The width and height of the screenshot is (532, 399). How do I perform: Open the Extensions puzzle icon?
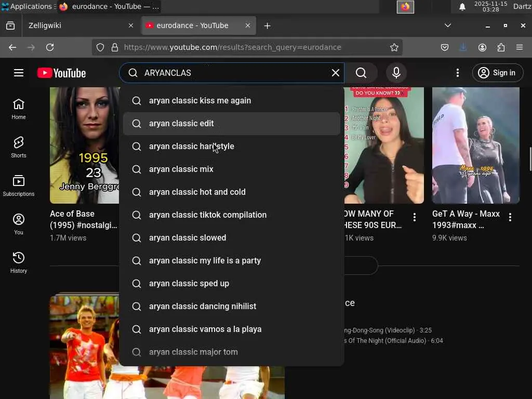pyautogui.click(x=501, y=47)
